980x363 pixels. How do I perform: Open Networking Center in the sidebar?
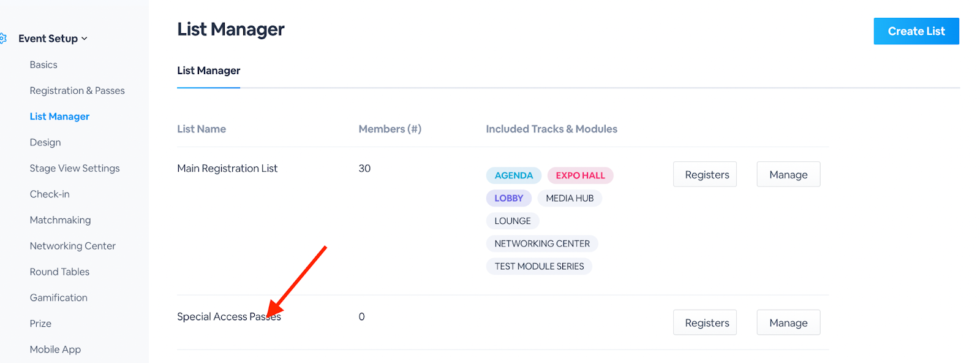73,246
